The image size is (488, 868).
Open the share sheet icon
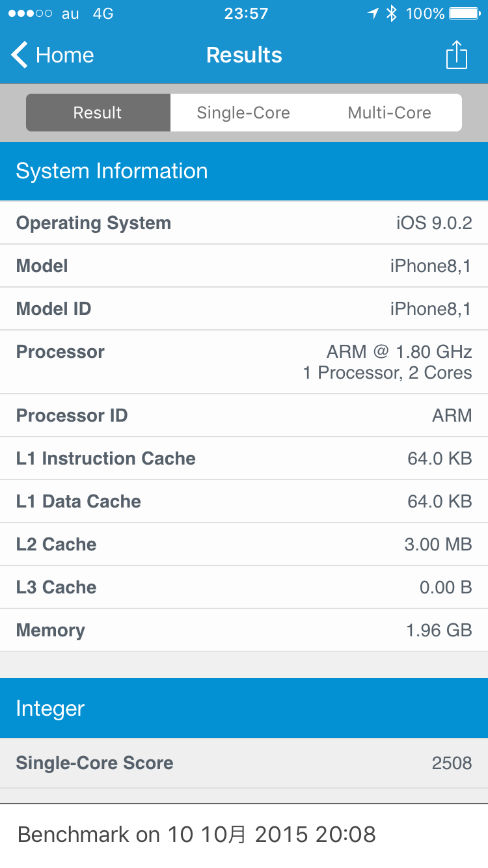point(457,55)
